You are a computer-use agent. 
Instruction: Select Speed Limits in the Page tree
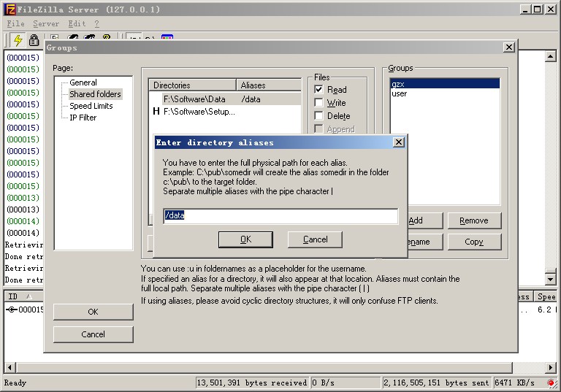coord(91,106)
